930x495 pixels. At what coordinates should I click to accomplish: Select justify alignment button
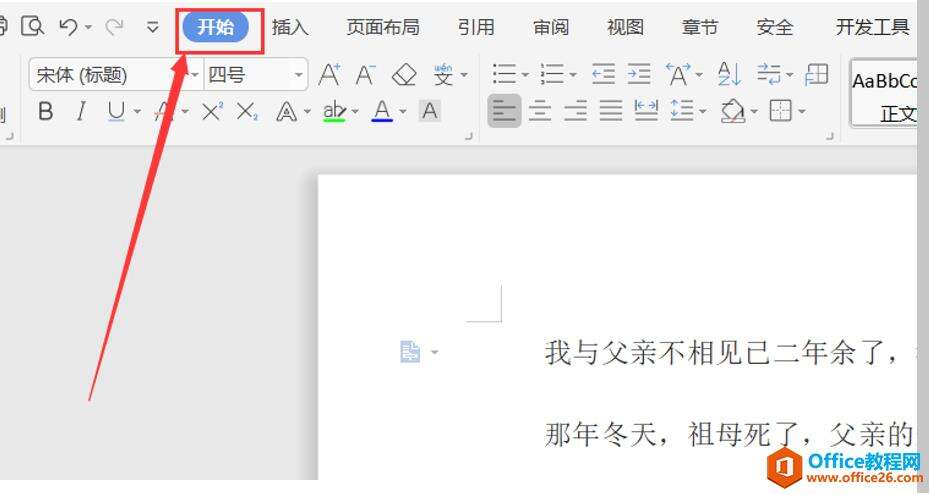611,111
